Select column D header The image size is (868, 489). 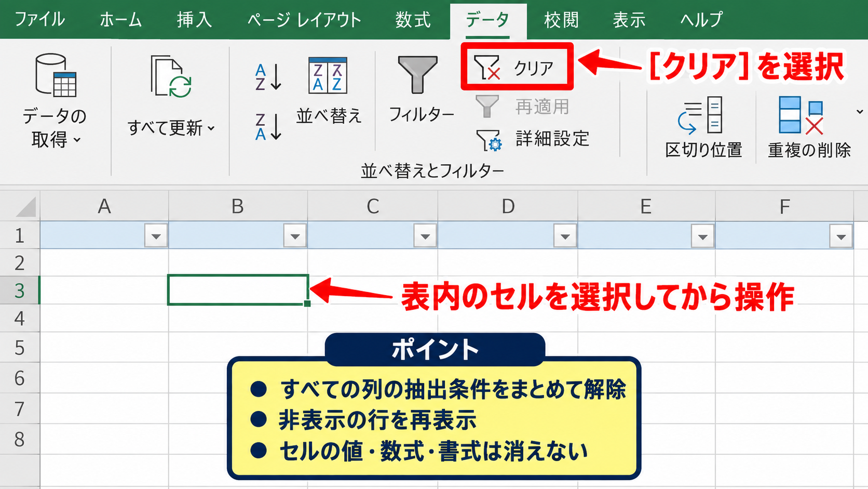(508, 206)
